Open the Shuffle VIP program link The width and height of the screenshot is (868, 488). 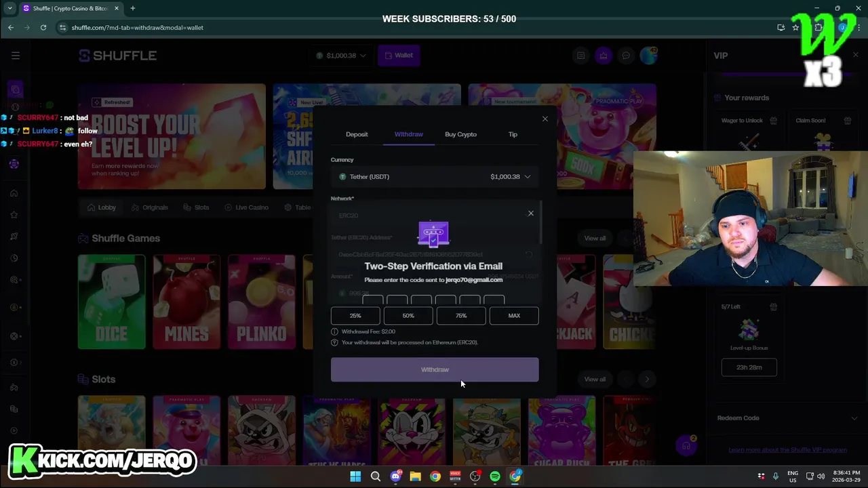(787, 450)
